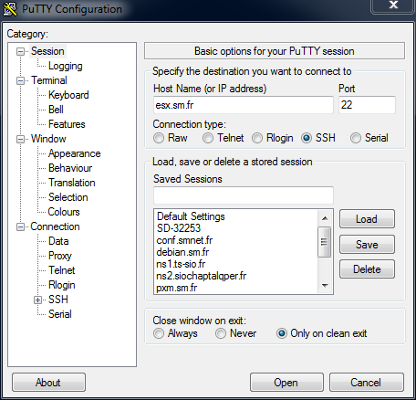The height and width of the screenshot is (400, 416).
Task: Open the Window category
Action: tap(49, 139)
